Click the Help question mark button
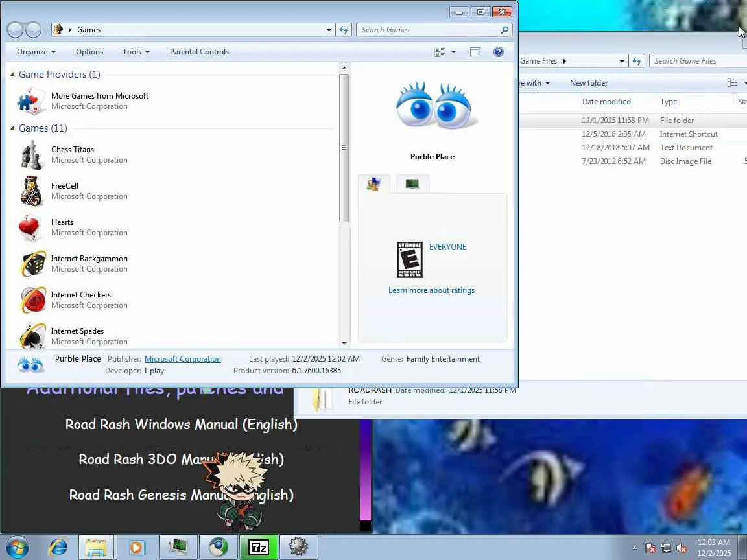The width and height of the screenshot is (747, 560). 498,52
